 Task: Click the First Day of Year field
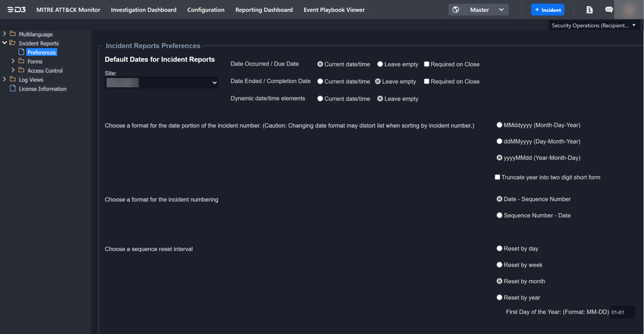(622, 312)
